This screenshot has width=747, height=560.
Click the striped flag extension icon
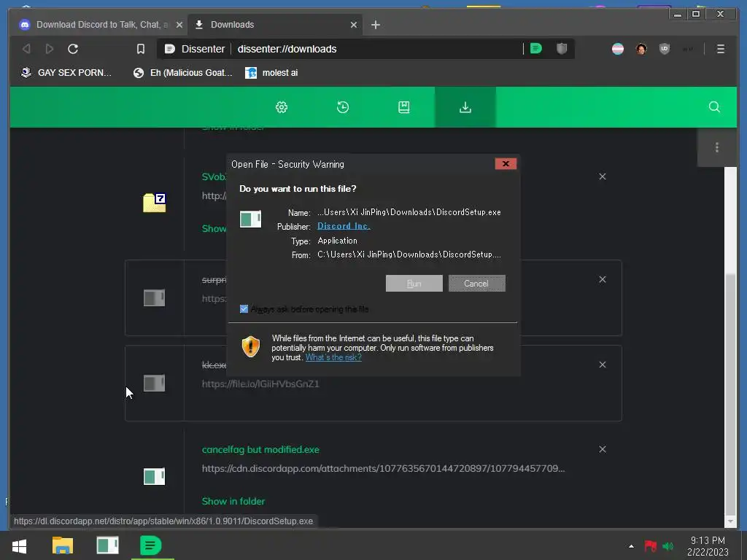pyautogui.click(x=617, y=49)
